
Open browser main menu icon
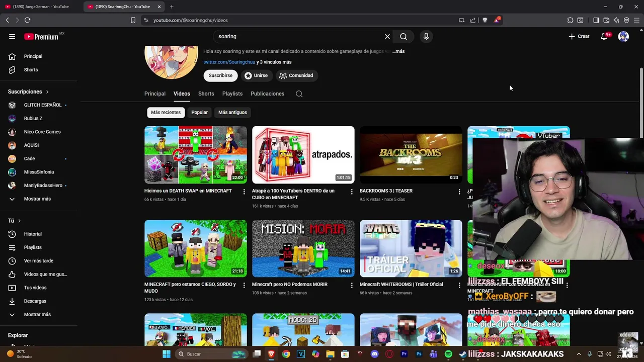coord(636,20)
